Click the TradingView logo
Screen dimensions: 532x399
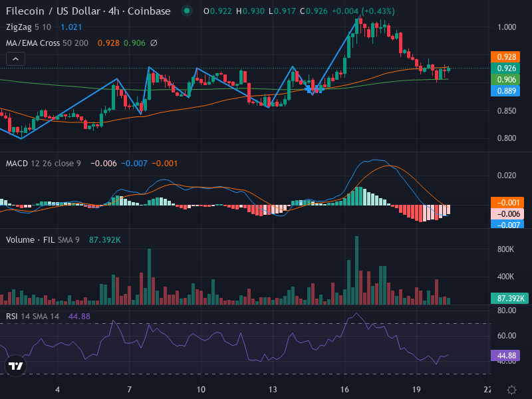coord(15,366)
